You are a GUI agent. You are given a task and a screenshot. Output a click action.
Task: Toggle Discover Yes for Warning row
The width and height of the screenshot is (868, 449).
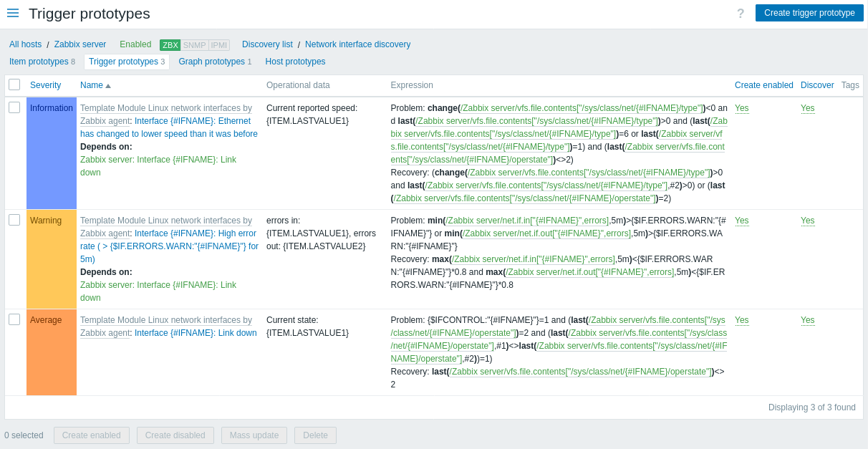point(808,221)
